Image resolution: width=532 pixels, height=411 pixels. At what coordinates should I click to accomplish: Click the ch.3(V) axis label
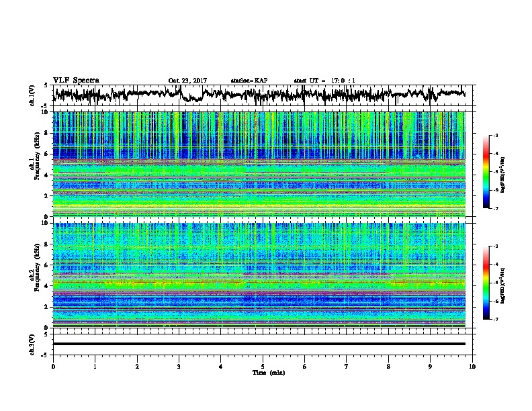click(x=32, y=345)
